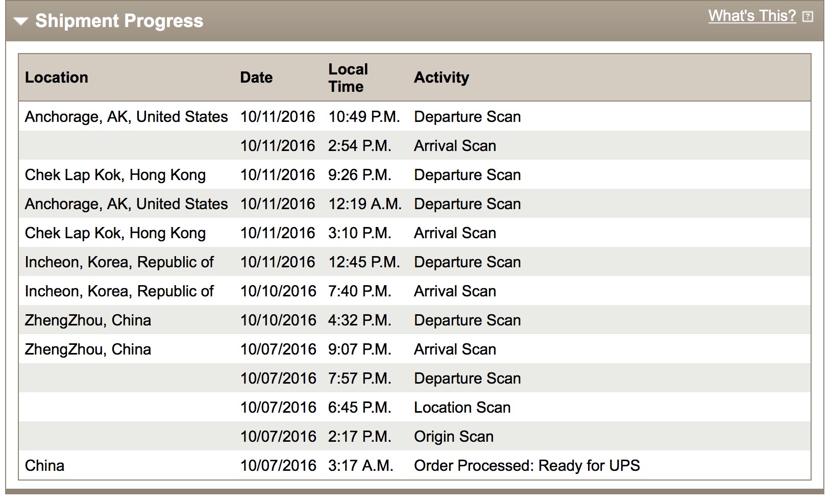Select the 2:17 P.M. Origin Scan entry
This screenshot has width=831, height=504.
(414, 436)
